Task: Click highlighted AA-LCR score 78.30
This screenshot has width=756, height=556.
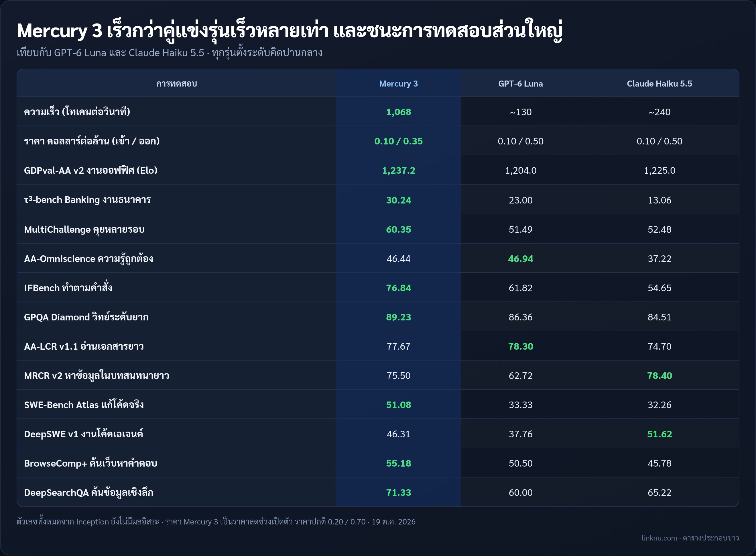Action: point(520,346)
